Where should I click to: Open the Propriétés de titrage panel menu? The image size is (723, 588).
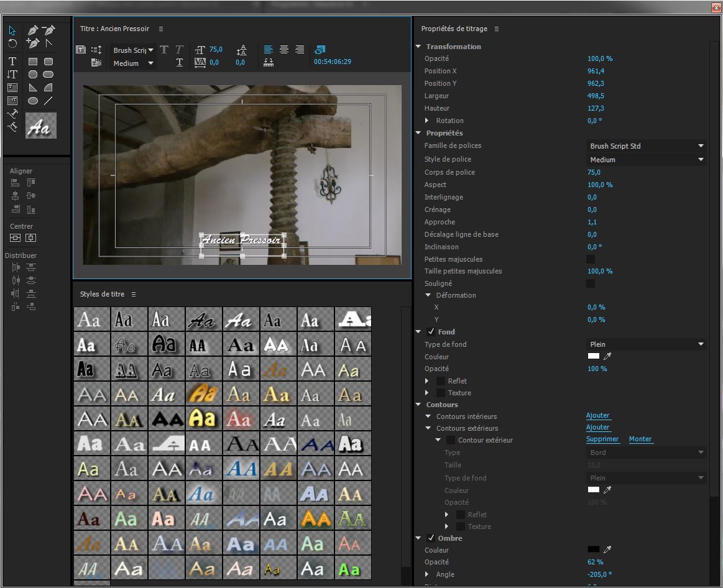[x=496, y=29]
